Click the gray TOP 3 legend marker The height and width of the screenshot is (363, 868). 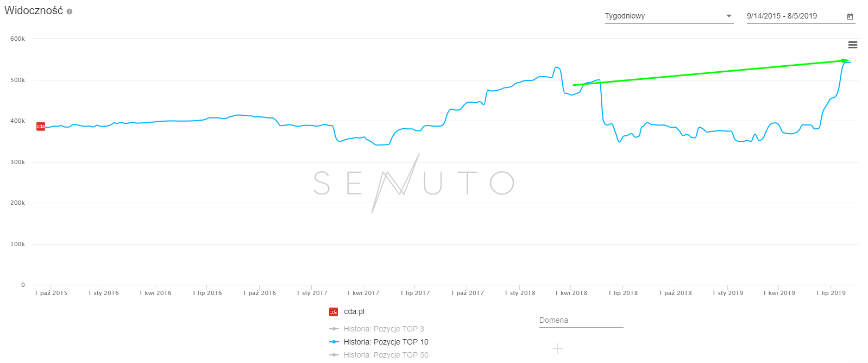click(334, 329)
